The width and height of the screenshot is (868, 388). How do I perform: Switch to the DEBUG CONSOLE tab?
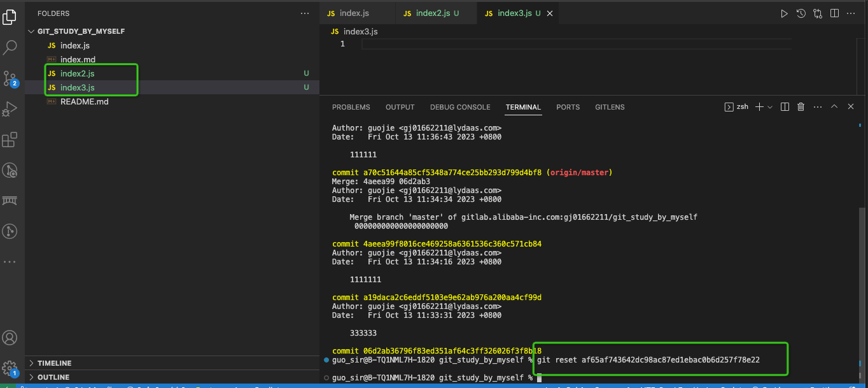tap(460, 107)
